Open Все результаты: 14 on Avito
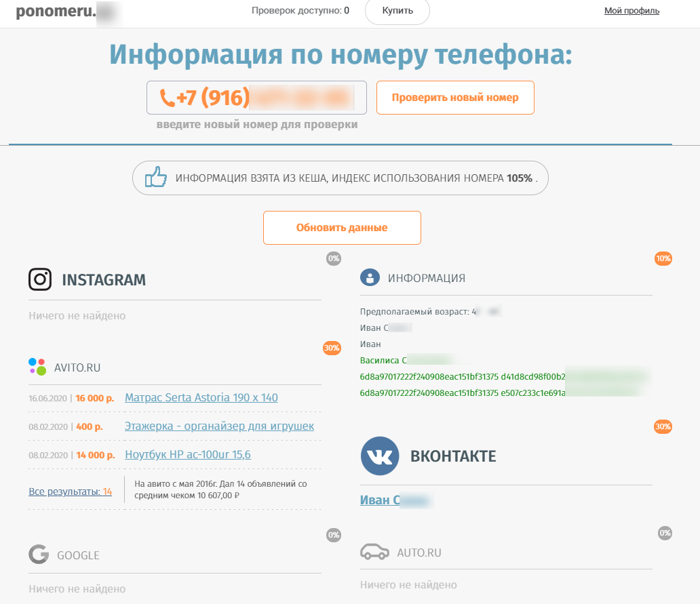The image size is (700, 604). pos(70,491)
